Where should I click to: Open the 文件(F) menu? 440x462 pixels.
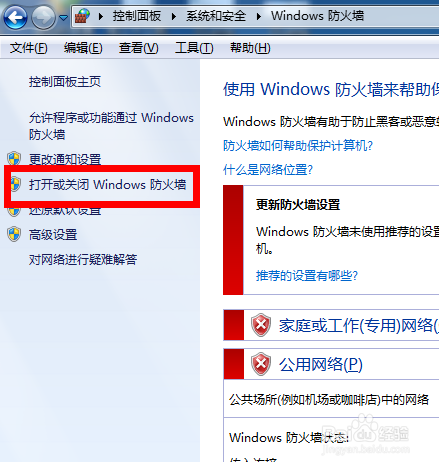point(29,48)
